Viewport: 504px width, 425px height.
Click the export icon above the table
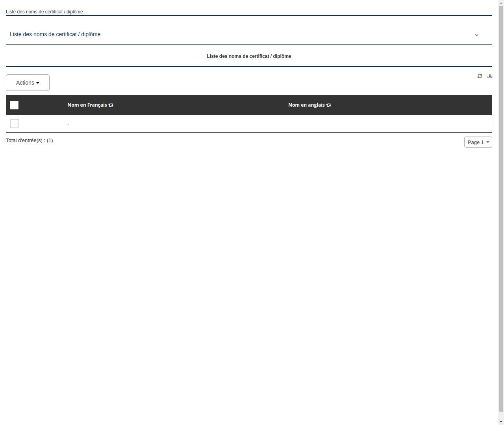click(x=489, y=76)
